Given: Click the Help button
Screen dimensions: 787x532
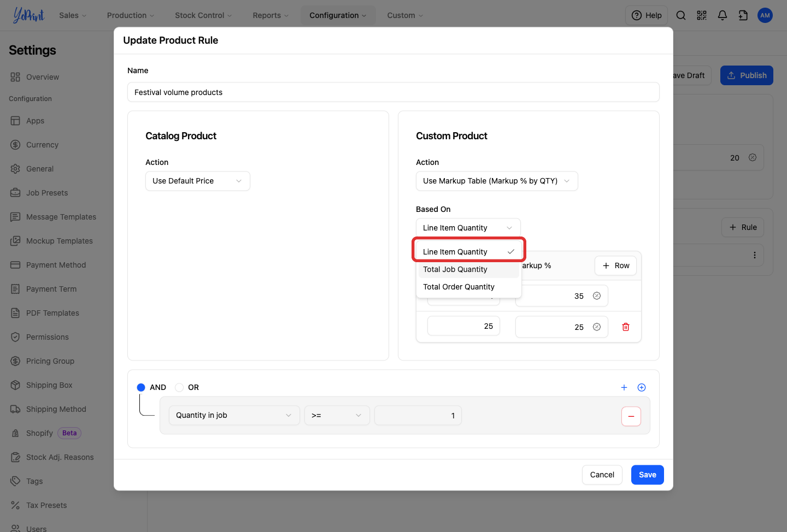Looking at the screenshot, I should [647, 15].
